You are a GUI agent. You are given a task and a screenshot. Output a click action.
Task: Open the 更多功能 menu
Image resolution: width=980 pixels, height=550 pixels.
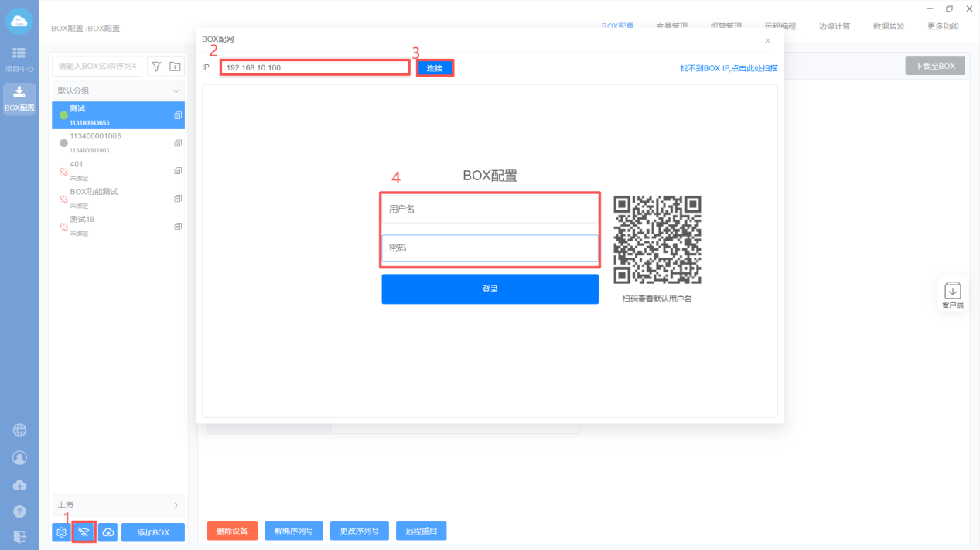point(943,26)
